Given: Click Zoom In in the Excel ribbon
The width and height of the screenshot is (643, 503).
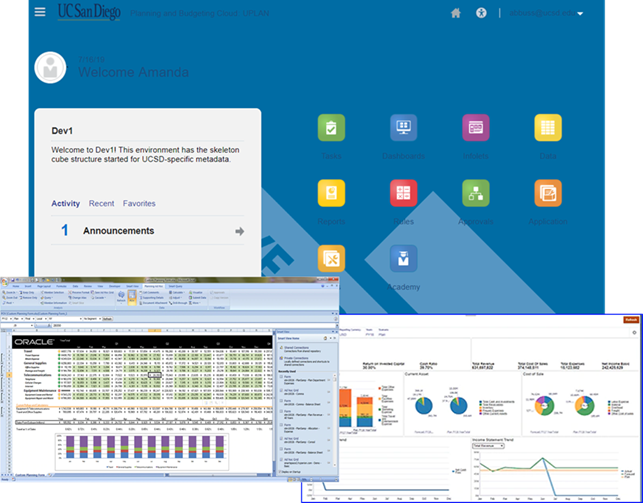Looking at the screenshot, I should coord(9,292).
